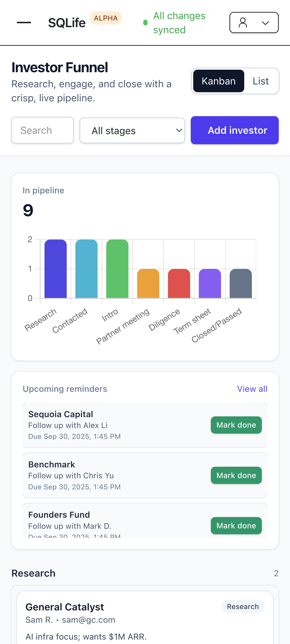Open the hamburger navigation menu
The width and height of the screenshot is (290, 644).
tap(24, 23)
